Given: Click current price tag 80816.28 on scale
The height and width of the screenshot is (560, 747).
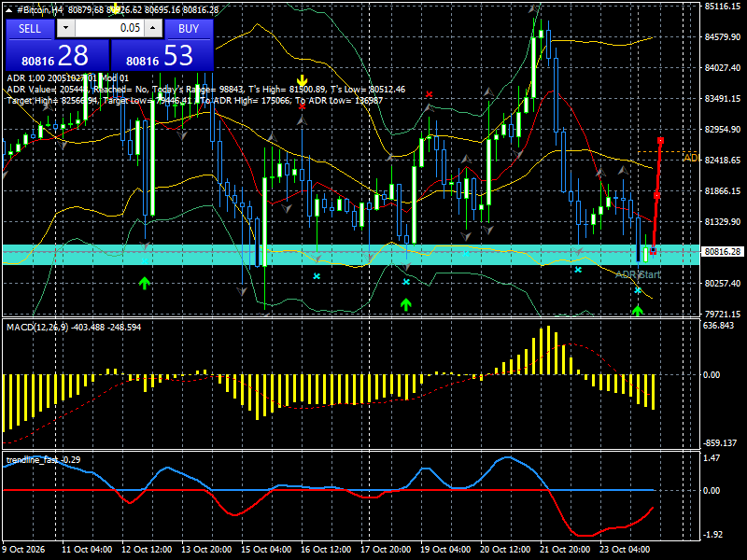Looking at the screenshot, I should tap(723, 252).
